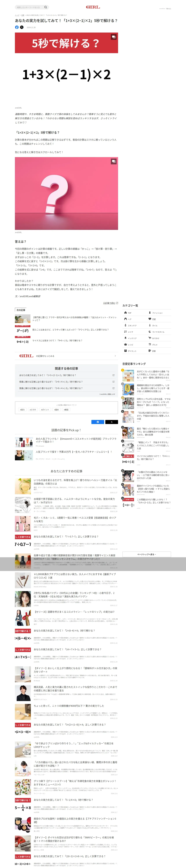The height and width of the screenshot is (868, 186).
Task: Share via the round X icon under the title
Action: (x=22, y=27)
